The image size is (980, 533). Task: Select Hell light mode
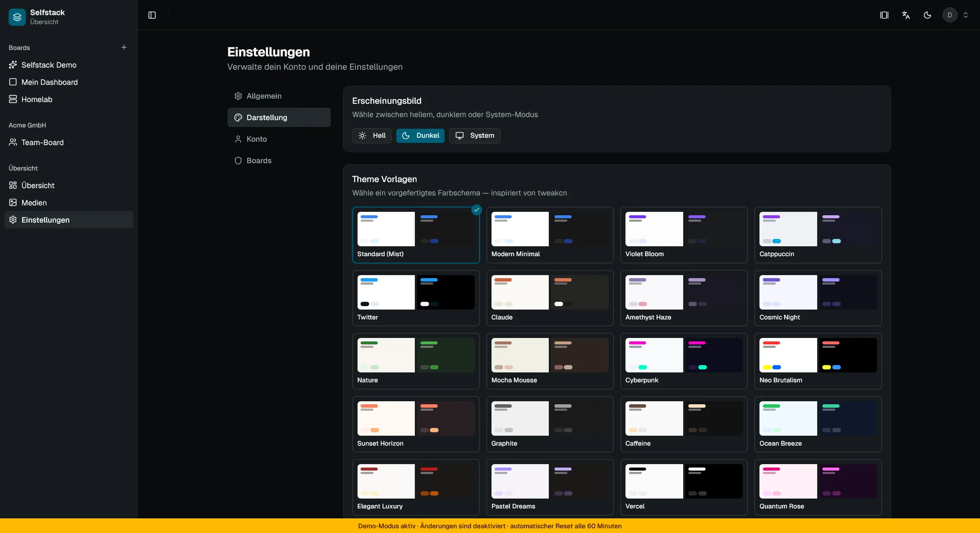click(x=372, y=136)
